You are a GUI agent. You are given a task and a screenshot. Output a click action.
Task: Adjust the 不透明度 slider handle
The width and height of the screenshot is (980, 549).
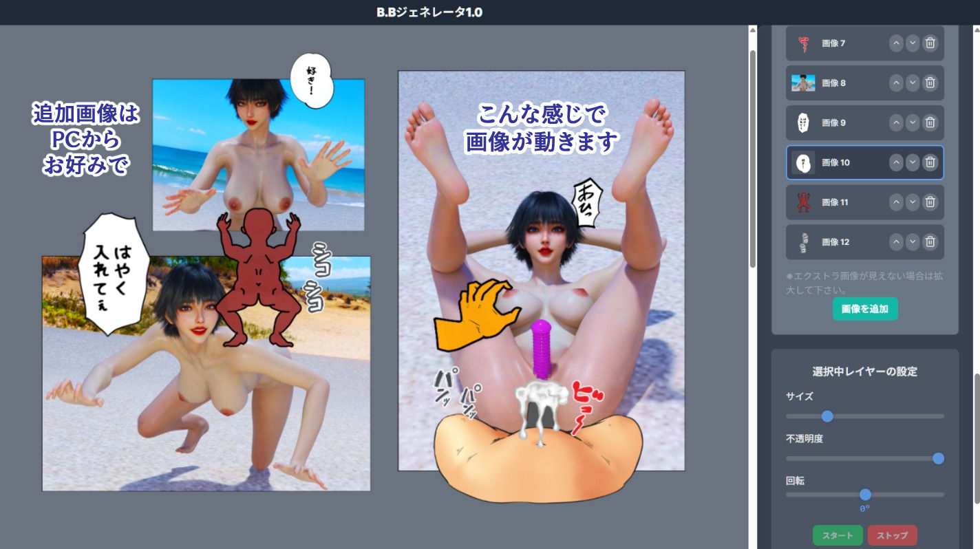939,458
